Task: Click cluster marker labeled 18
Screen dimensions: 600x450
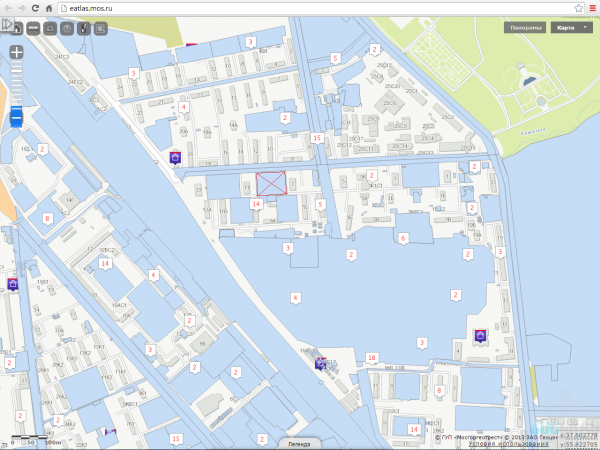Action: pos(371,357)
